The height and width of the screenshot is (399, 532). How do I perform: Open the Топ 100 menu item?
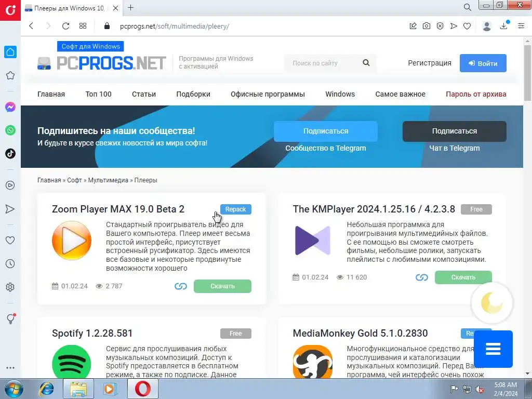[x=98, y=95]
